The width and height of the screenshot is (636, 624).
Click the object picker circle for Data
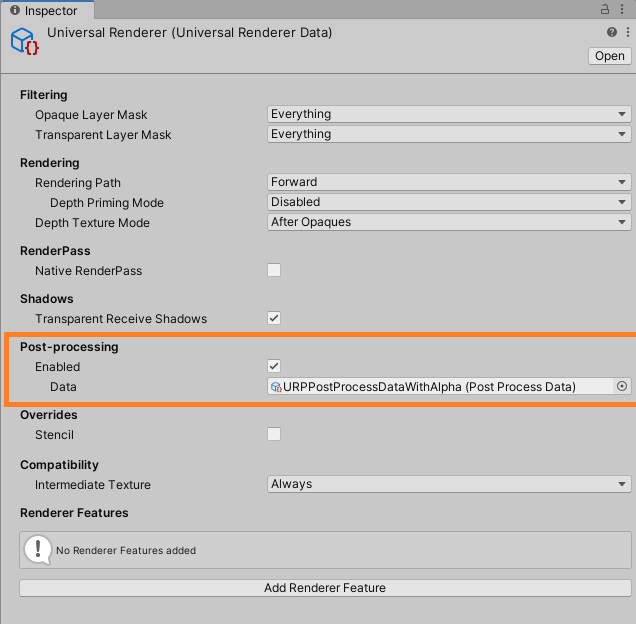(x=622, y=386)
